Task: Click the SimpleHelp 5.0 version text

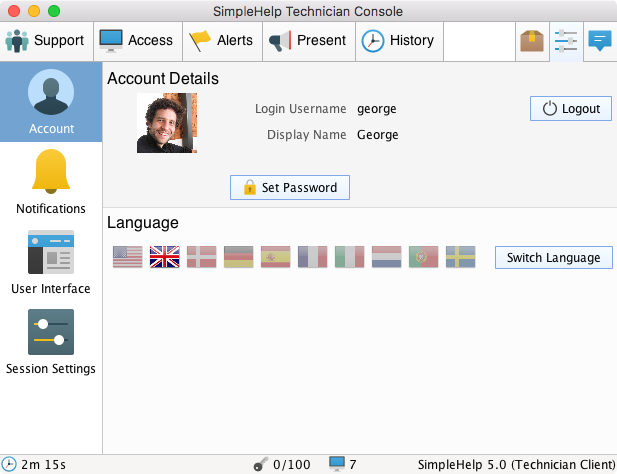Action: (517, 465)
